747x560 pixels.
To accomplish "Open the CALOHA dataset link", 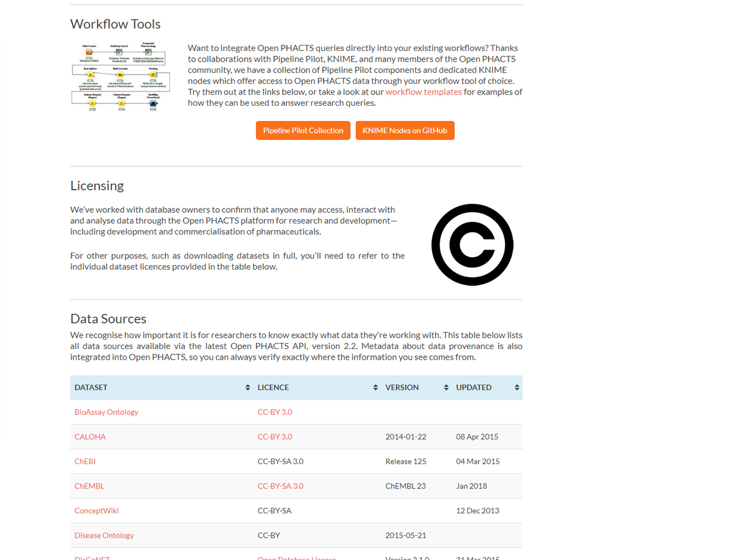I will point(90,437).
